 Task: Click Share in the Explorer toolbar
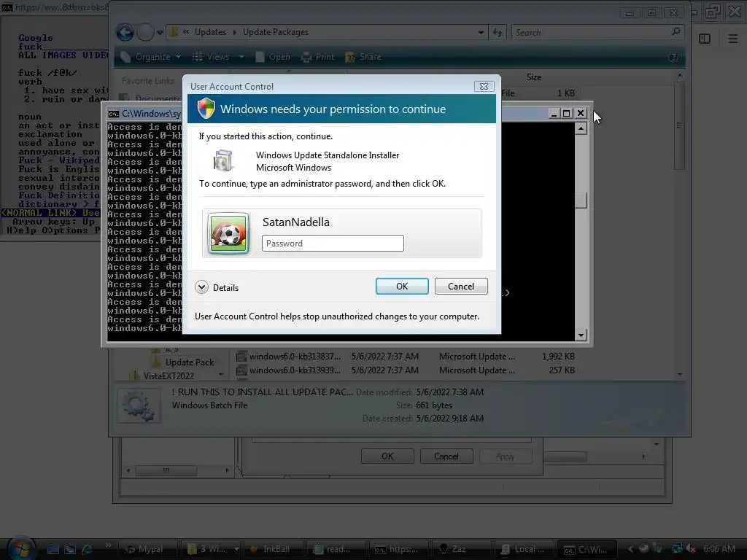(363, 57)
